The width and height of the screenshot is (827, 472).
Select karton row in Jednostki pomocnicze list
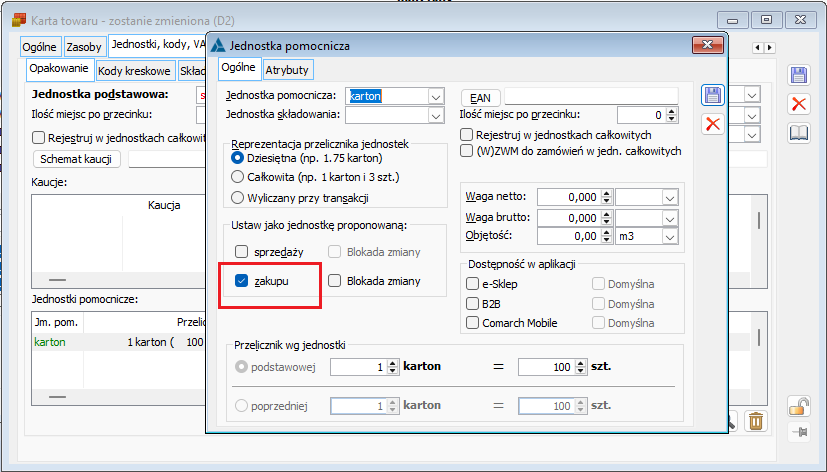(120, 342)
